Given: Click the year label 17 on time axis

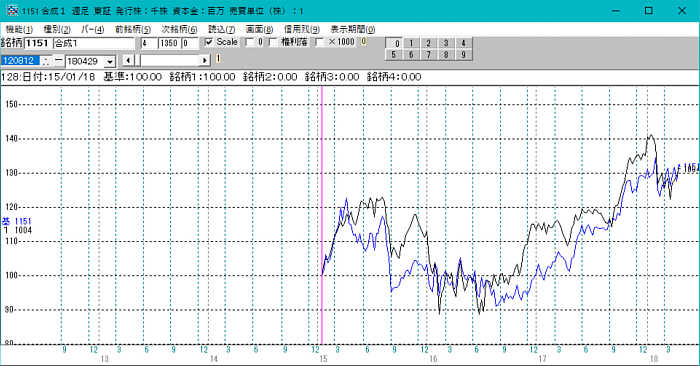Looking at the screenshot, I should [542, 359].
